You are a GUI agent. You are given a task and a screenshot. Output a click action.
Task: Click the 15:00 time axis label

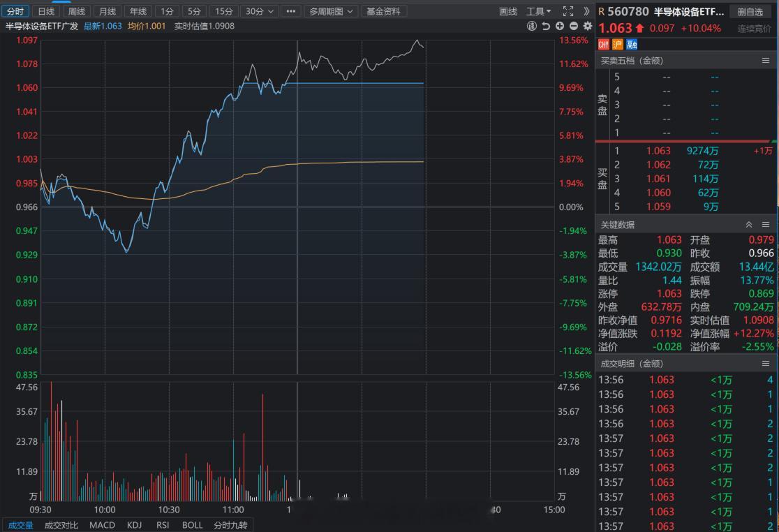(554, 510)
